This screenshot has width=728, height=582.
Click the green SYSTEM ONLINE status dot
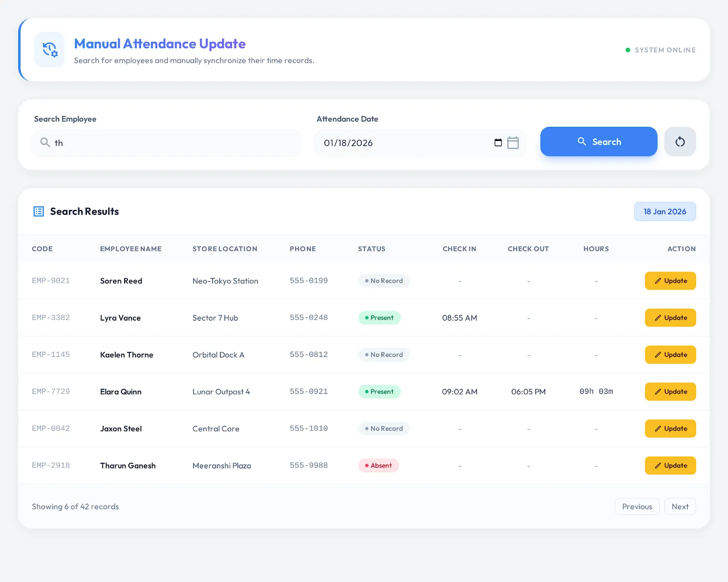(x=627, y=50)
